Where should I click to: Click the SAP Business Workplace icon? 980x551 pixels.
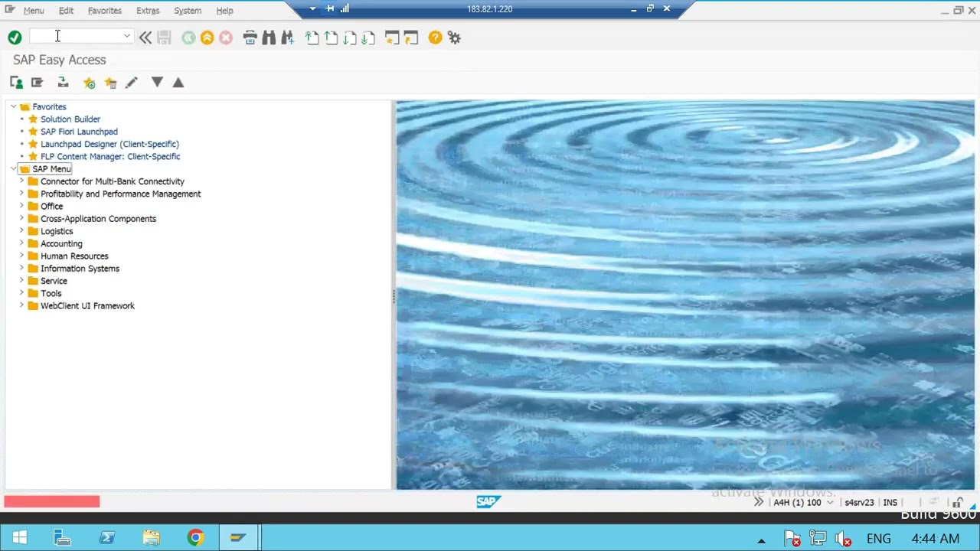click(63, 83)
